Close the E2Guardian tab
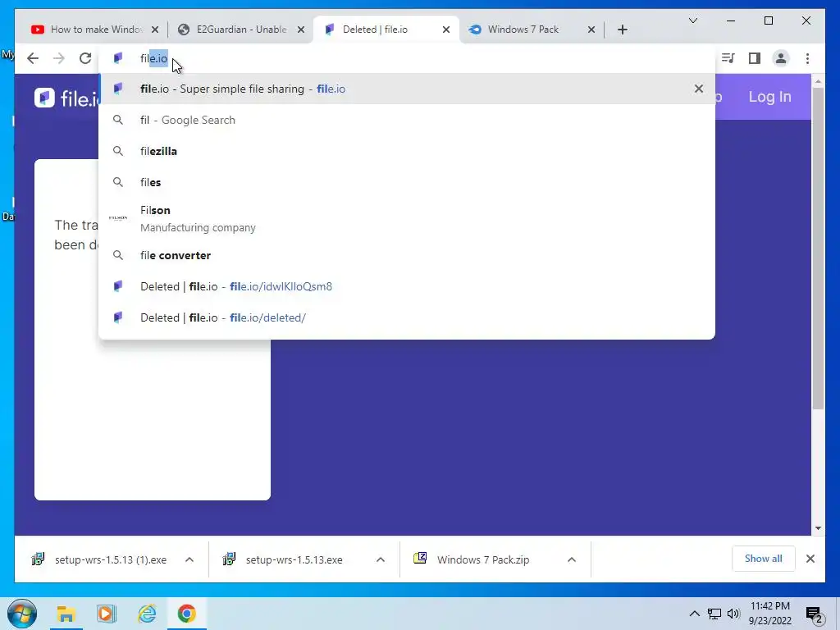Image resolution: width=840 pixels, height=630 pixels. 301,30
